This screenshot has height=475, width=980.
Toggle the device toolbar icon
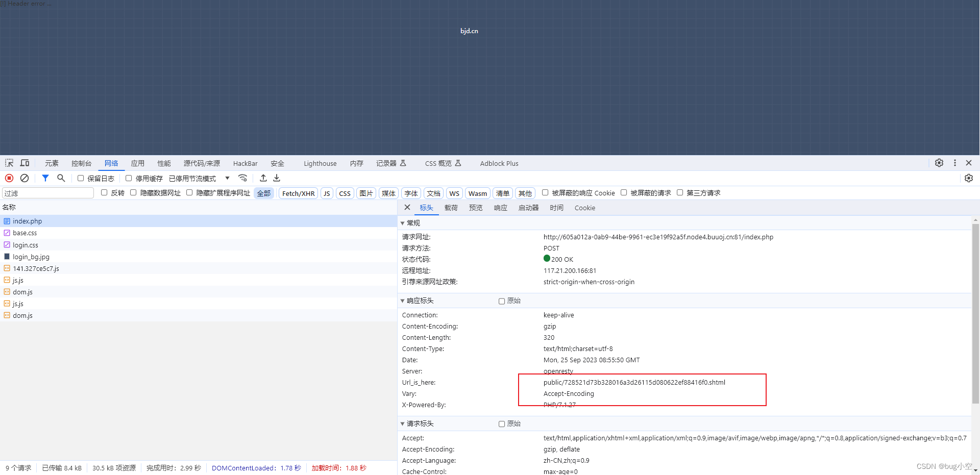(24, 163)
